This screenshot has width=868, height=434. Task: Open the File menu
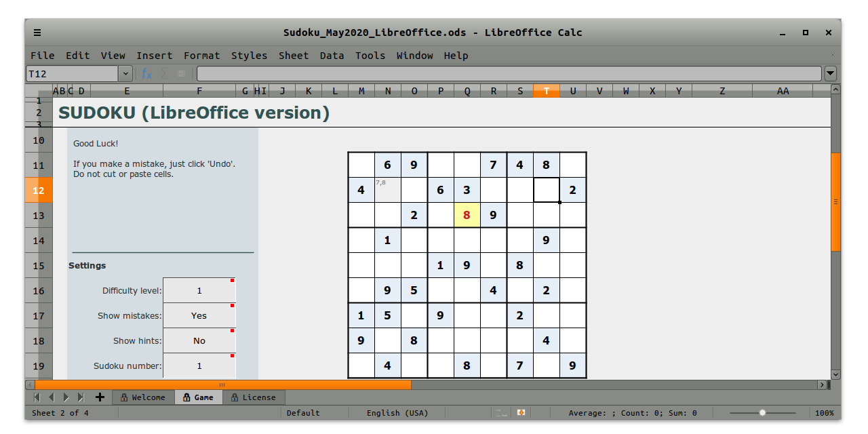click(43, 56)
